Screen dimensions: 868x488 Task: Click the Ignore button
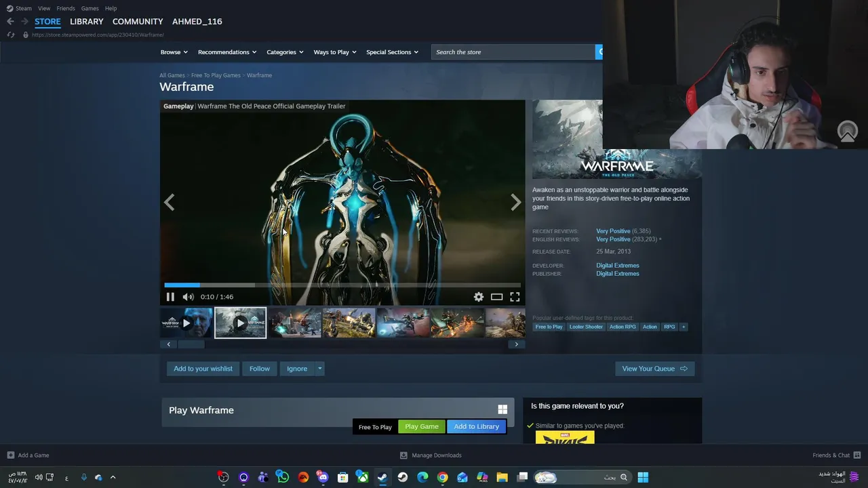[297, 369]
